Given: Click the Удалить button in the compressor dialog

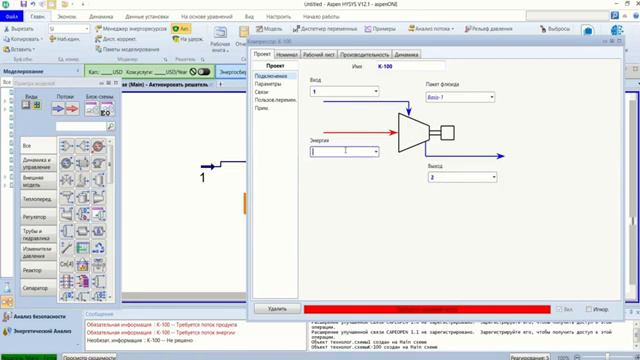Looking at the screenshot, I should point(278,309).
